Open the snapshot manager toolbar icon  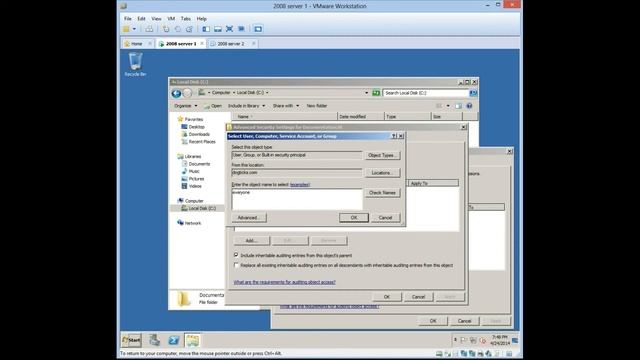189,29
